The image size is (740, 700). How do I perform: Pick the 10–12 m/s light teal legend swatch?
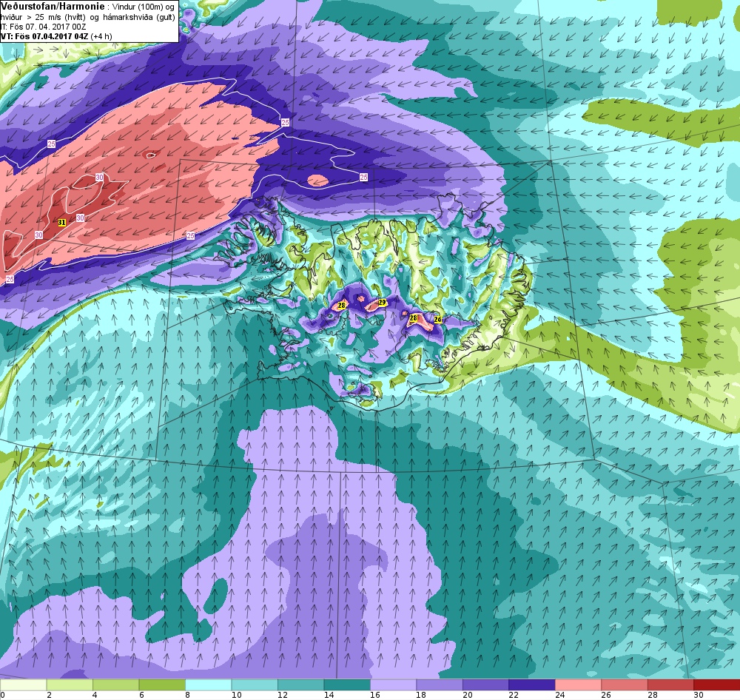[255, 684]
